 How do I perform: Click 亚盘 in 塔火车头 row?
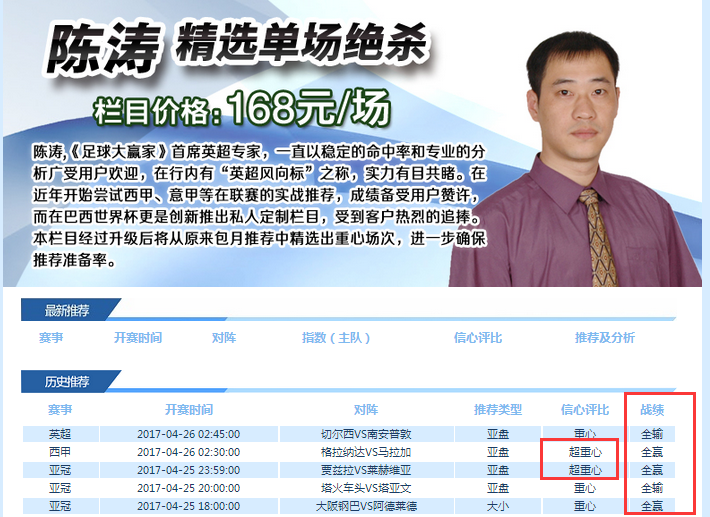point(498,488)
